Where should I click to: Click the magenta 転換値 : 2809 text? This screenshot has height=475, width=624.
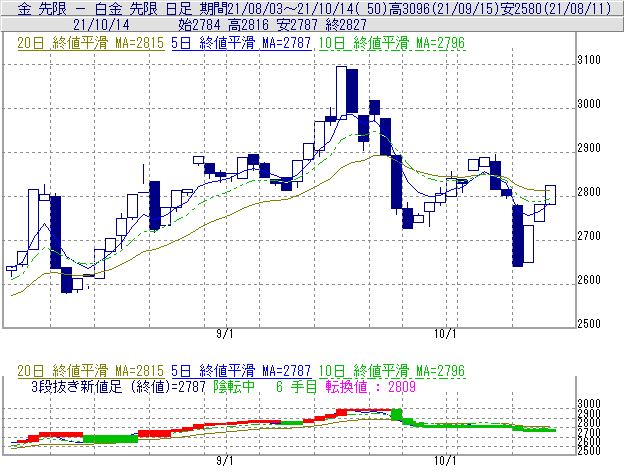[370, 386]
